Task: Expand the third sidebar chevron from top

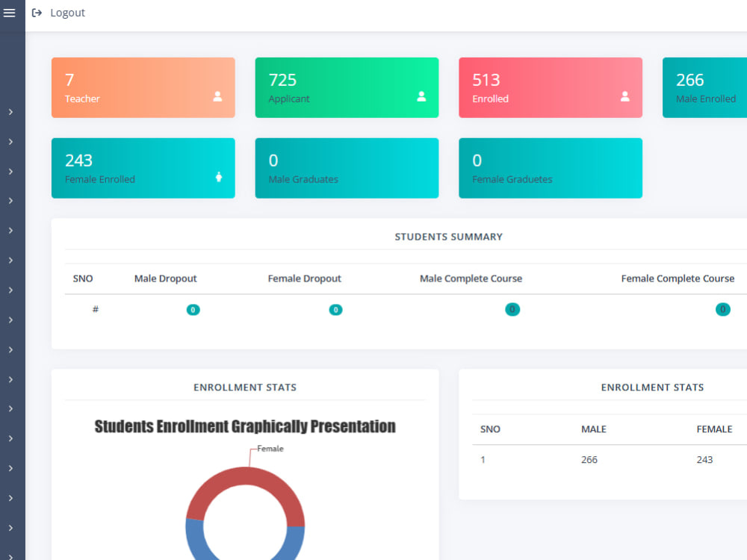Action: tap(10, 172)
